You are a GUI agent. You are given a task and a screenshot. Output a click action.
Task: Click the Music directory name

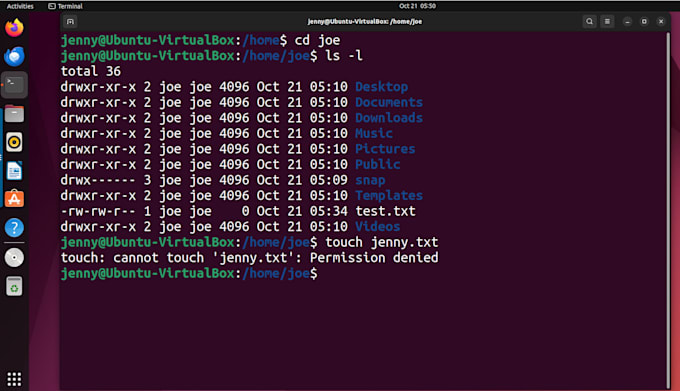[374, 134]
